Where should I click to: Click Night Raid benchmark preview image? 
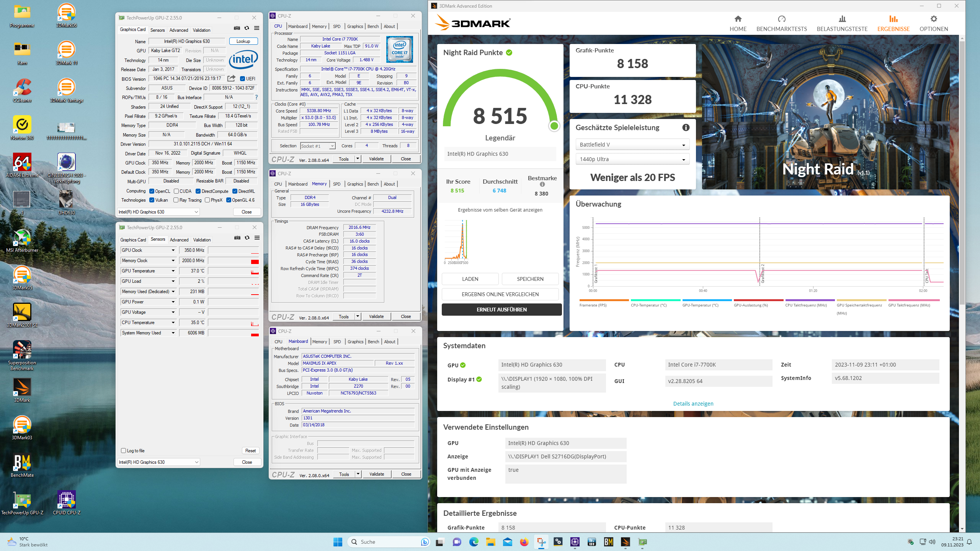coord(825,116)
